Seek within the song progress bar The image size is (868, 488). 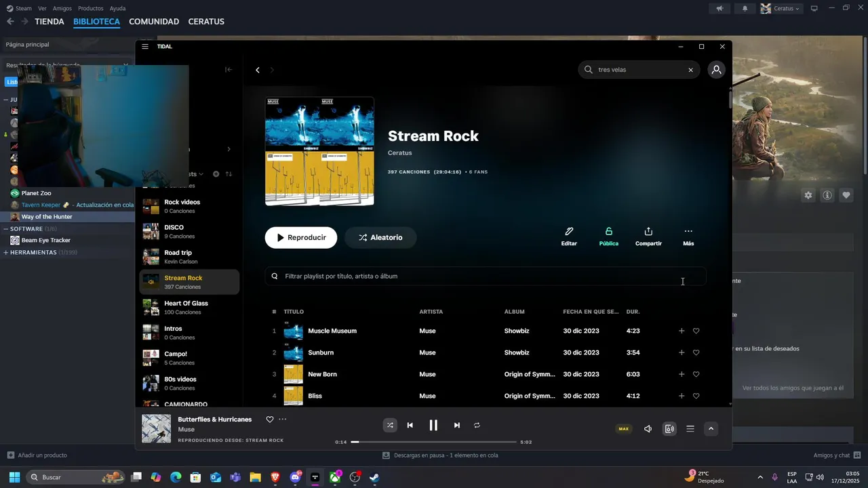pos(433,442)
